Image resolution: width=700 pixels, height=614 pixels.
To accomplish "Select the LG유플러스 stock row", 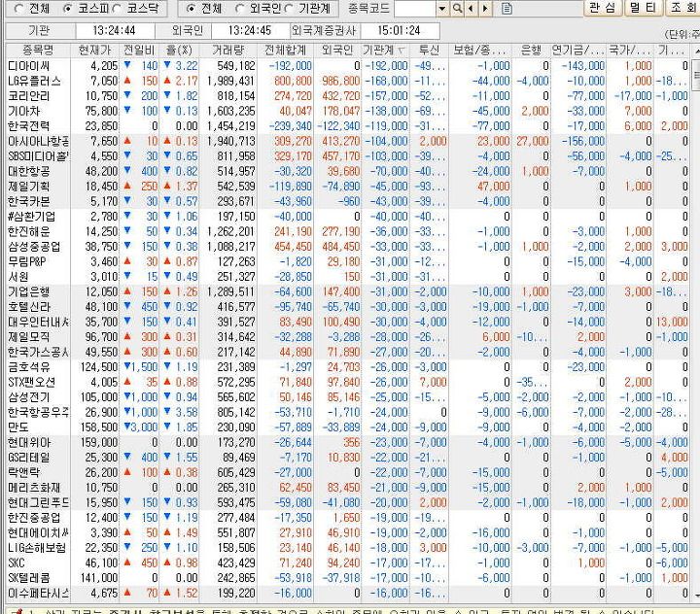I will 348,82.
